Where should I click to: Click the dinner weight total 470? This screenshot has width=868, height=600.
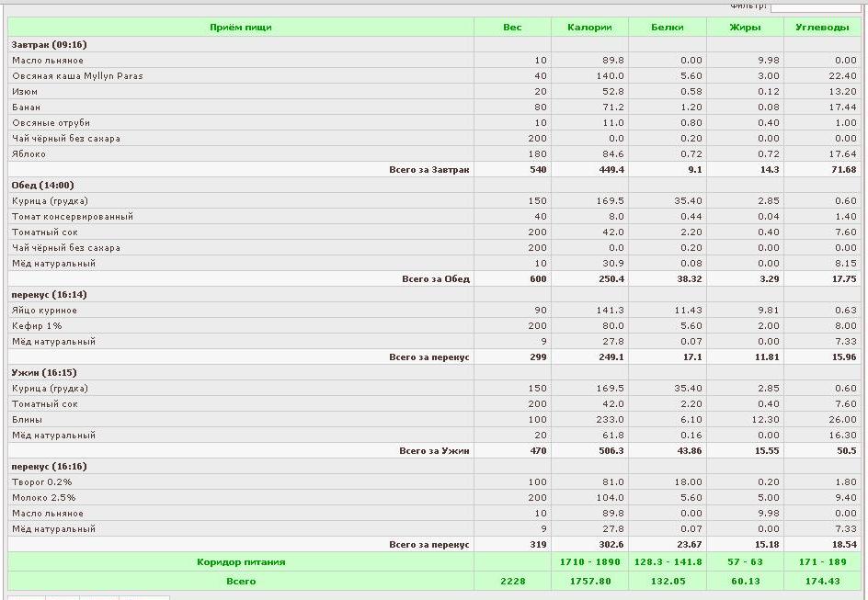pyautogui.click(x=538, y=451)
